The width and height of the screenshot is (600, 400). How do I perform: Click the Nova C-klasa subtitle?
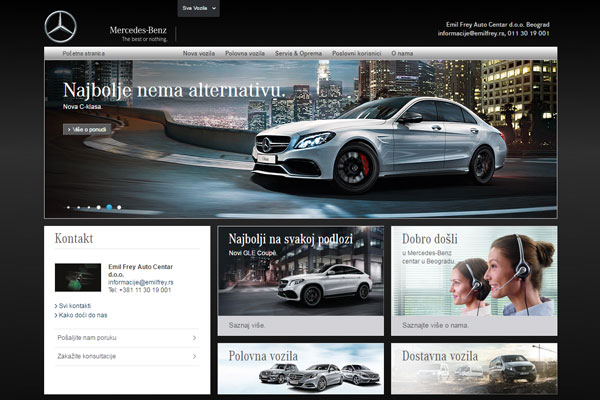83,107
